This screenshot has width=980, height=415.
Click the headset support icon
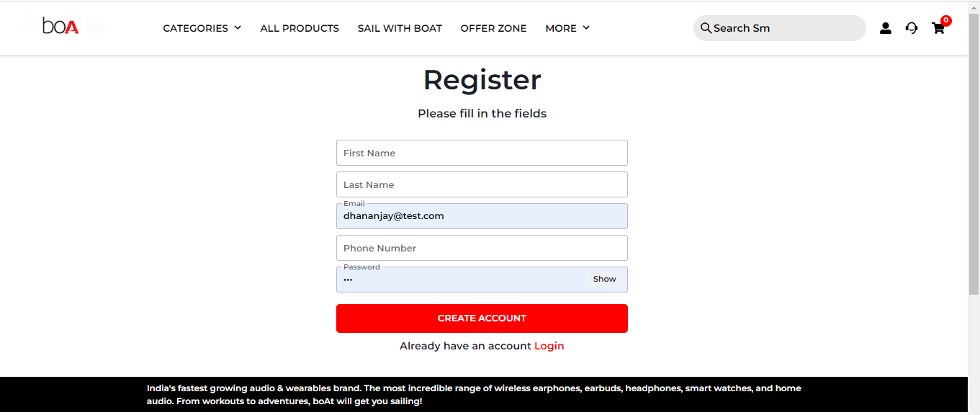(x=911, y=27)
